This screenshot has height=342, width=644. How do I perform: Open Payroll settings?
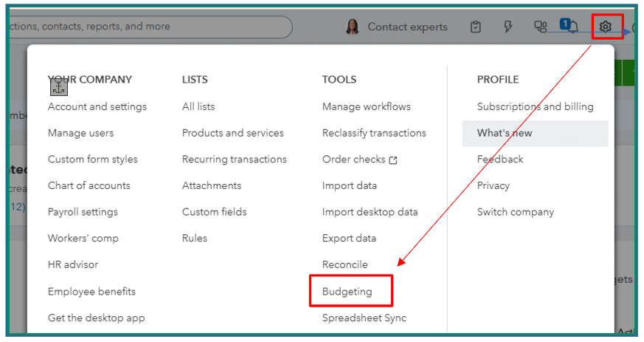click(83, 212)
